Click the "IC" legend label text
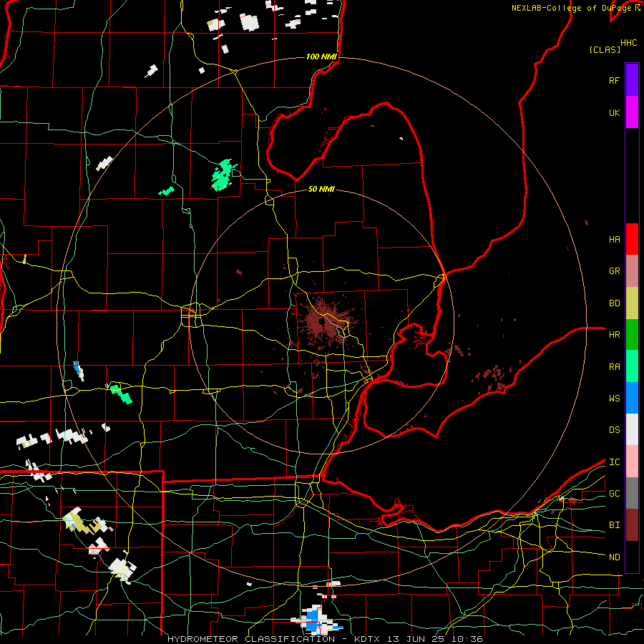The width and height of the screenshot is (644, 644). 614,462
